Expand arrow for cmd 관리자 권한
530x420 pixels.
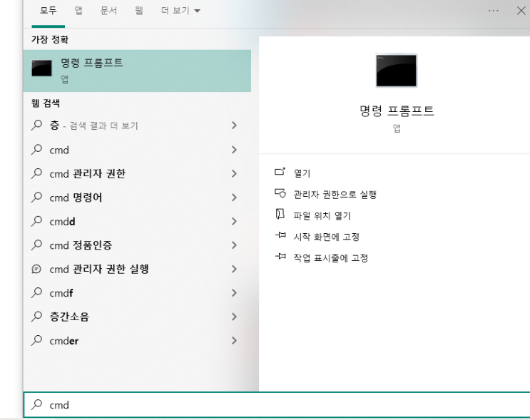(234, 173)
